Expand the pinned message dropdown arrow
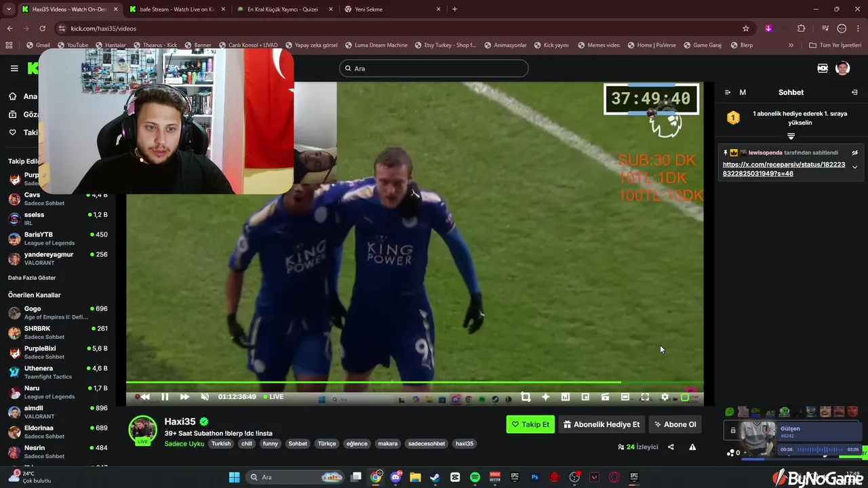The height and width of the screenshot is (488, 868). point(854,167)
